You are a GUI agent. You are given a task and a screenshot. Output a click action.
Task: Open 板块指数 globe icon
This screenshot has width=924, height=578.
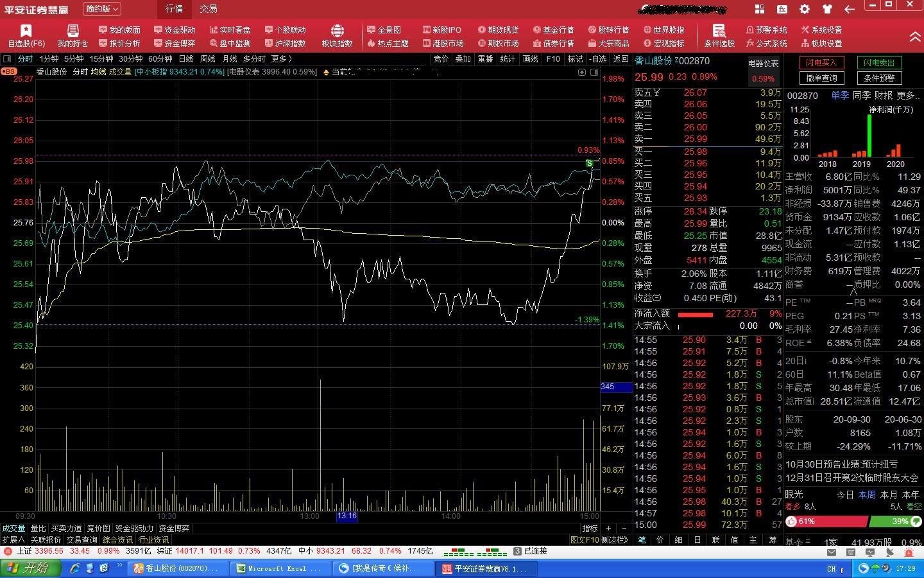click(x=338, y=36)
